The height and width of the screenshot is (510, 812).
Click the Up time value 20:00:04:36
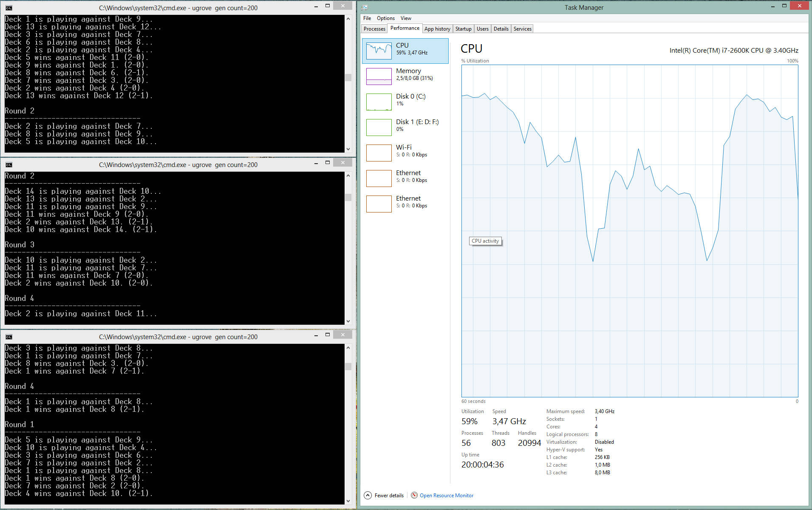pos(483,465)
